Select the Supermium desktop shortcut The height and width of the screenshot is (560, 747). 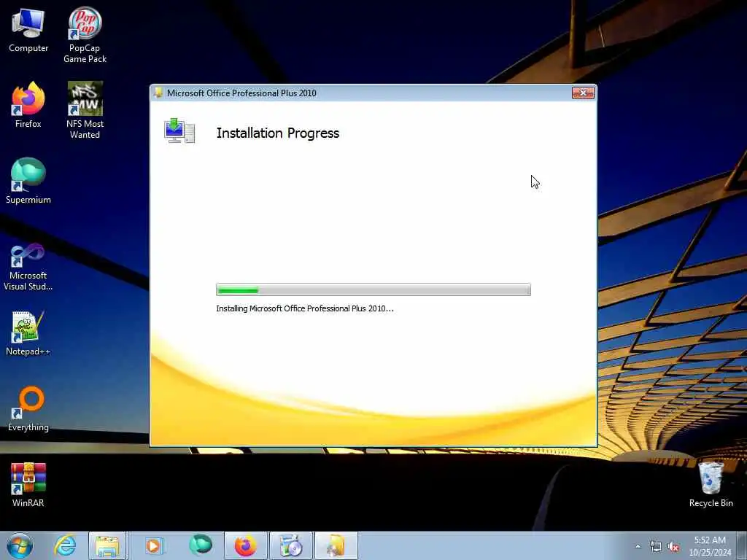click(28, 181)
